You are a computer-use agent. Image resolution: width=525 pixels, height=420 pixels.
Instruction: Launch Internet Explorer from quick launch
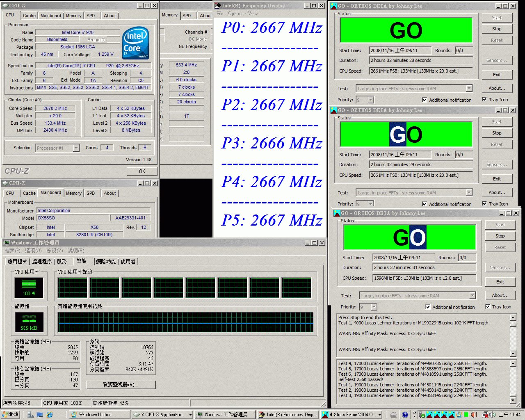50,415
